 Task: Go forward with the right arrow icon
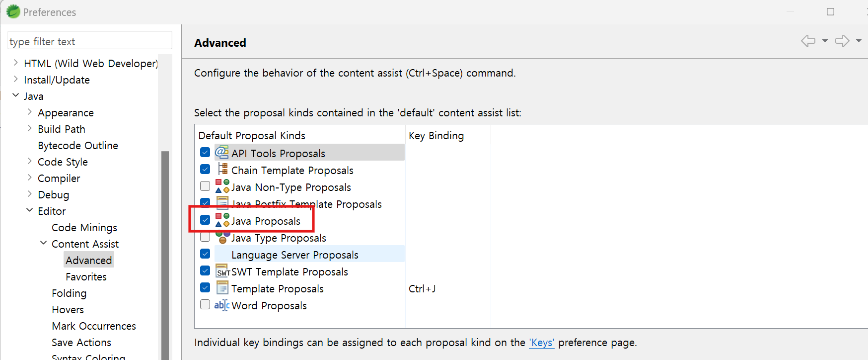(842, 41)
